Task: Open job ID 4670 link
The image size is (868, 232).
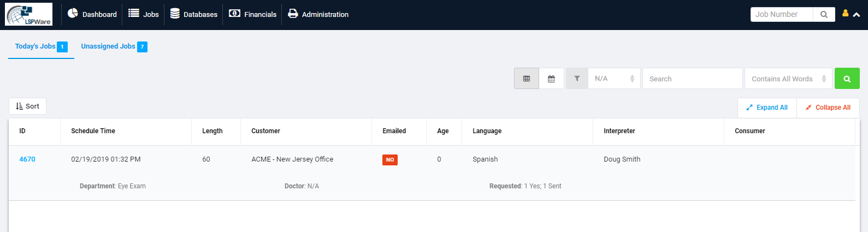Action: point(27,159)
